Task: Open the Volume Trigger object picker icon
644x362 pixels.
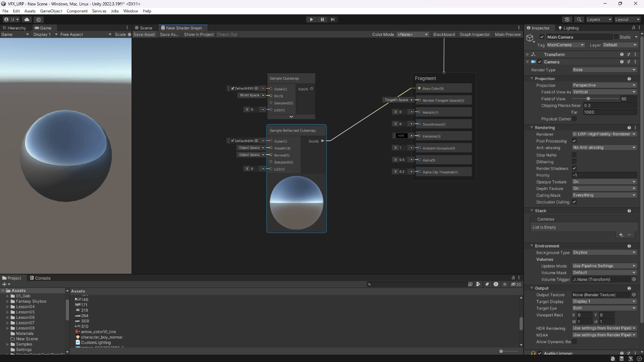Action: 634,279
